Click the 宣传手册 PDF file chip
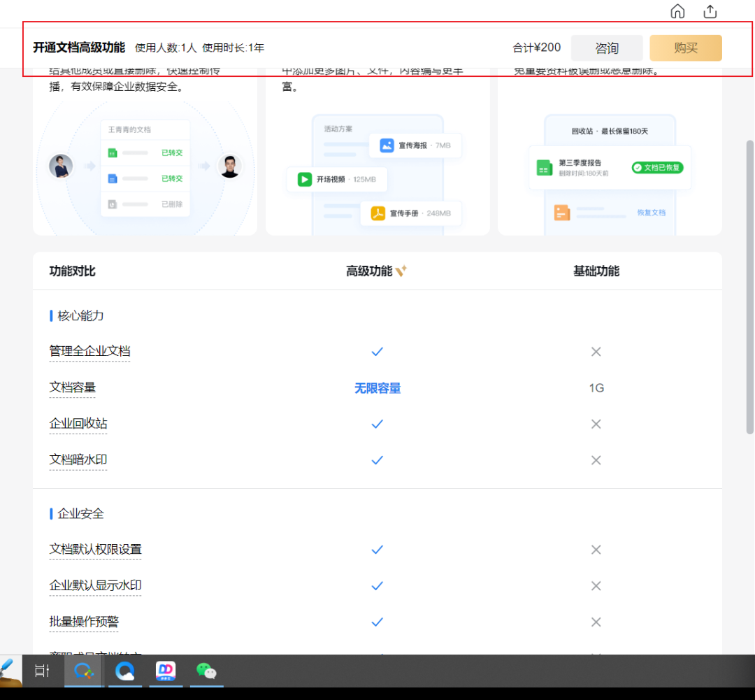The image size is (755, 700). point(411,213)
